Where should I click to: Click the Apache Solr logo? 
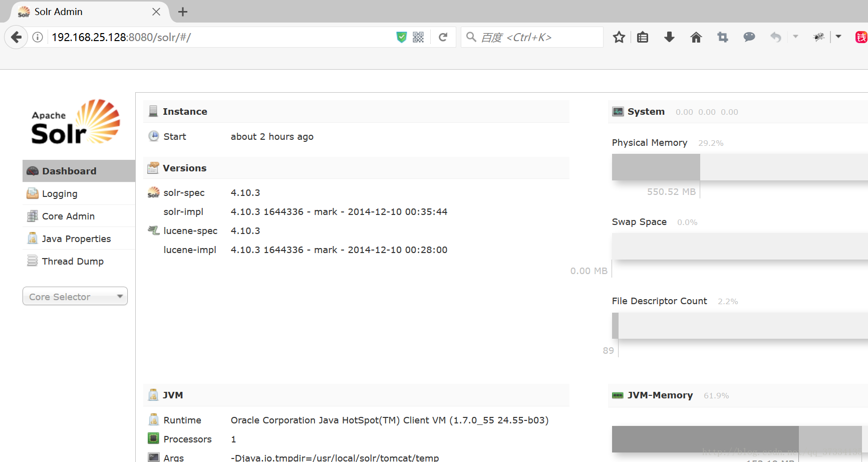[76, 122]
